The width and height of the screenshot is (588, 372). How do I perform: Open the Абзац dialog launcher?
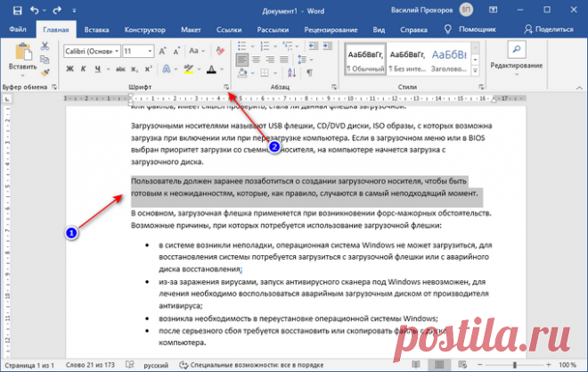[x=334, y=87]
